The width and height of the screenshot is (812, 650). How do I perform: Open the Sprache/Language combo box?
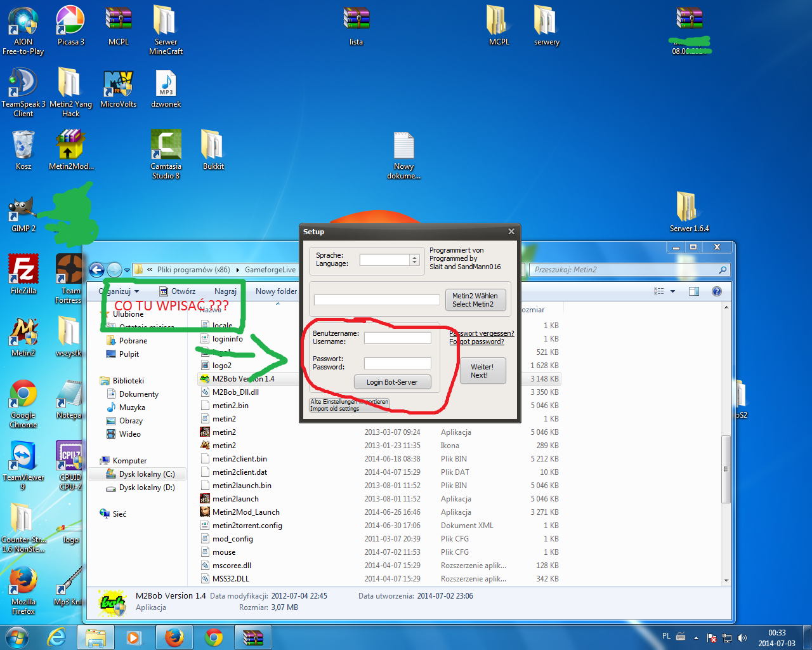coord(389,260)
